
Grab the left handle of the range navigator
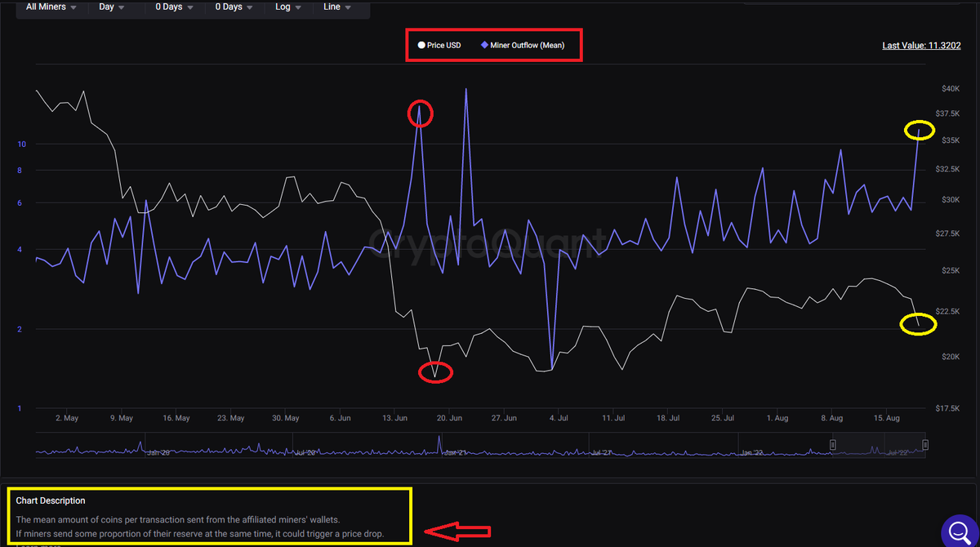point(833,444)
